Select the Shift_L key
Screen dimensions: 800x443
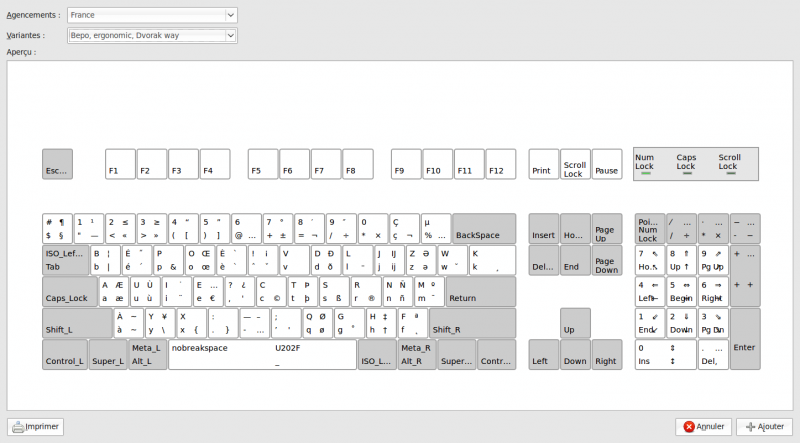point(78,323)
